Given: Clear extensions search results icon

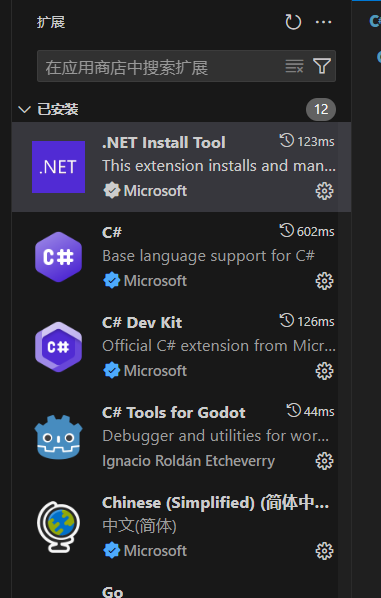Looking at the screenshot, I should [294, 66].
